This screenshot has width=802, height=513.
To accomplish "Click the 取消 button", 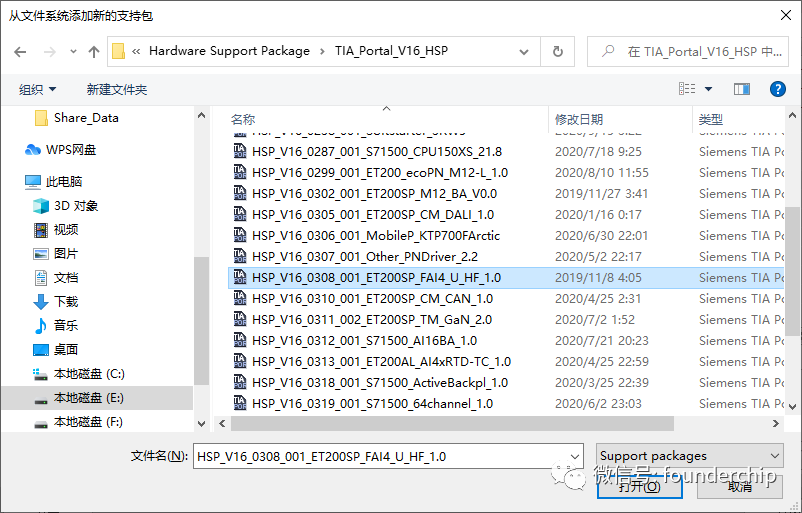I will click(740, 486).
